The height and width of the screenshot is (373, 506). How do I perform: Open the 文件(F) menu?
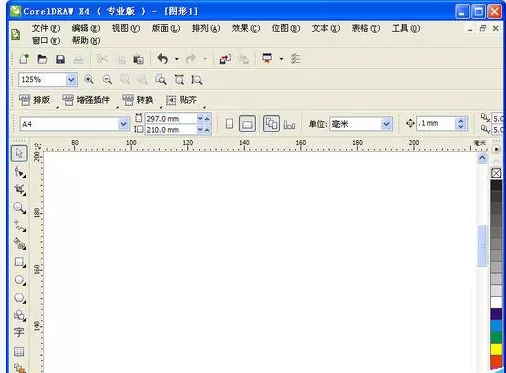[46, 28]
